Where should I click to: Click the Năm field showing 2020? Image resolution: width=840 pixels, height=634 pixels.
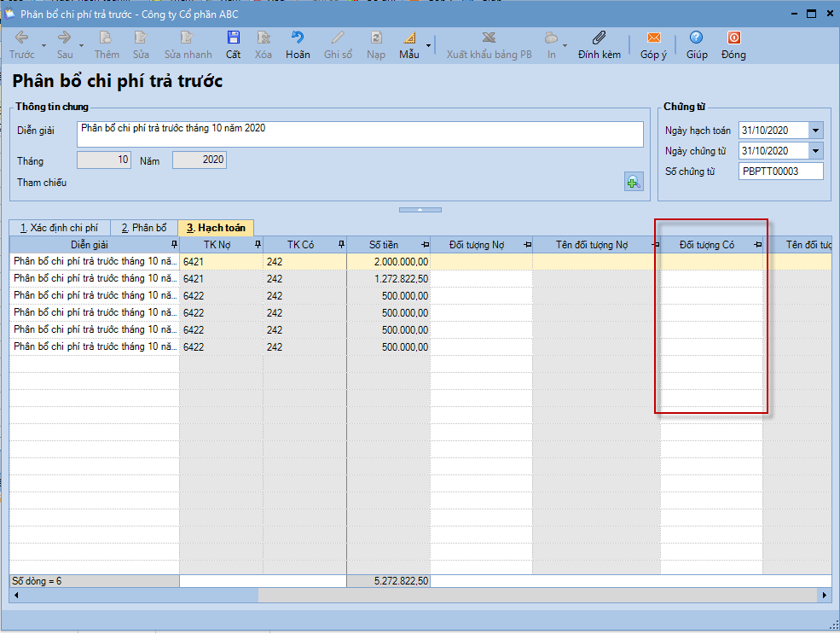click(x=200, y=160)
